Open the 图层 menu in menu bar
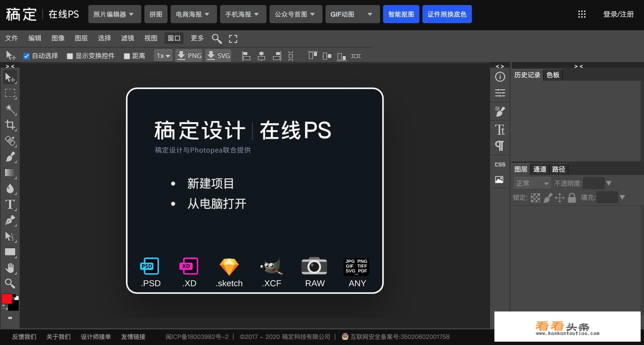The image size is (644, 345). (x=81, y=38)
